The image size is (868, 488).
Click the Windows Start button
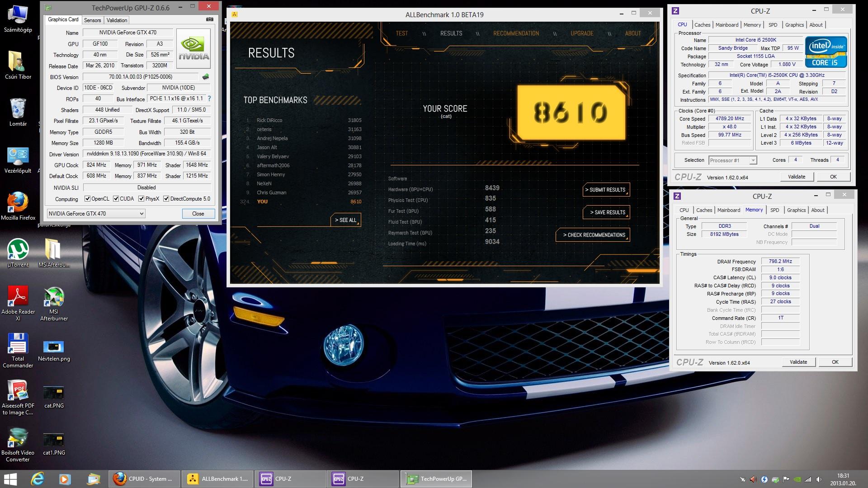click(x=10, y=479)
